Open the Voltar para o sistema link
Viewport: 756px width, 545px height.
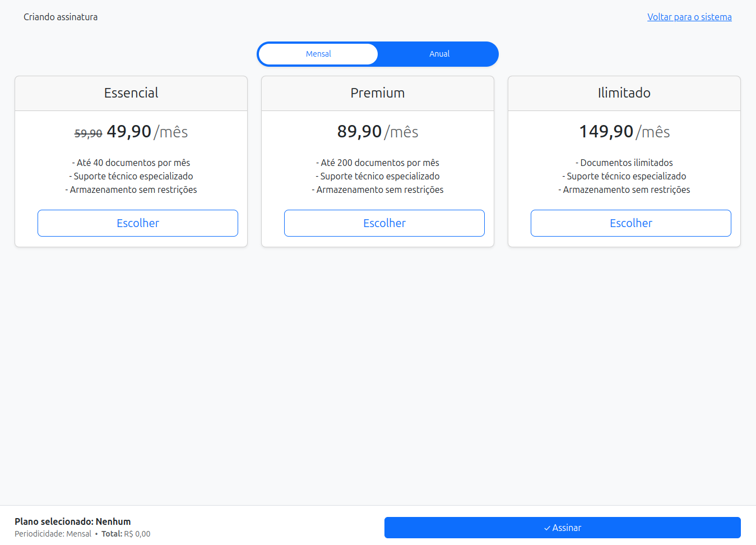coord(689,17)
